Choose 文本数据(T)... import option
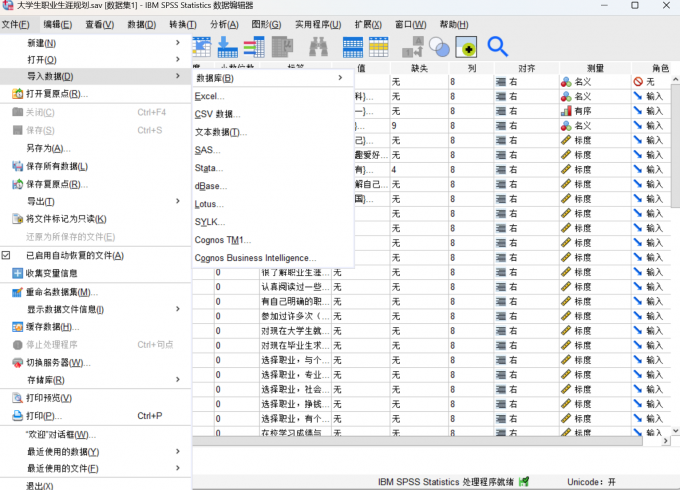680x490 pixels. click(x=273, y=132)
